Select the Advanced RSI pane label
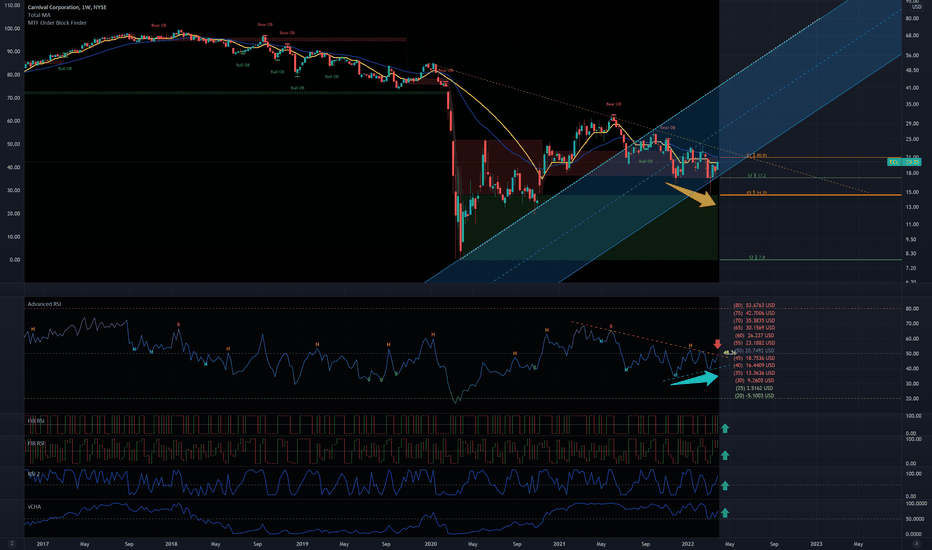 pyautogui.click(x=44, y=304)
